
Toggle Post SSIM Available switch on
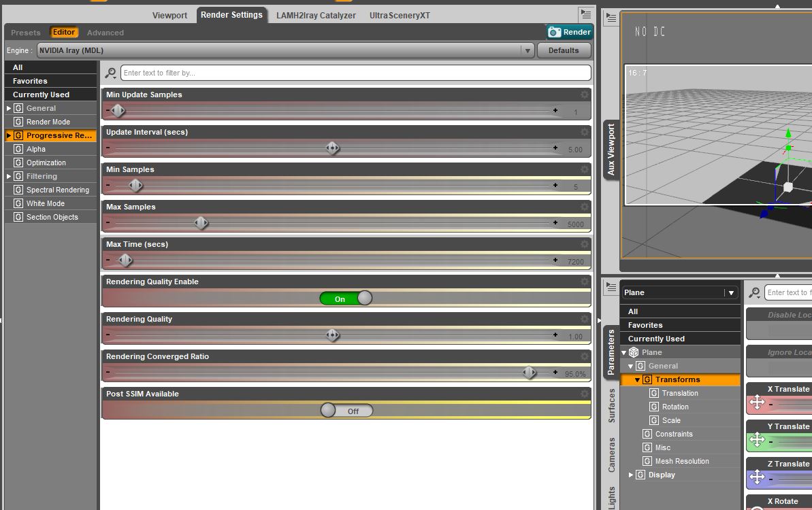coord(346,411)
